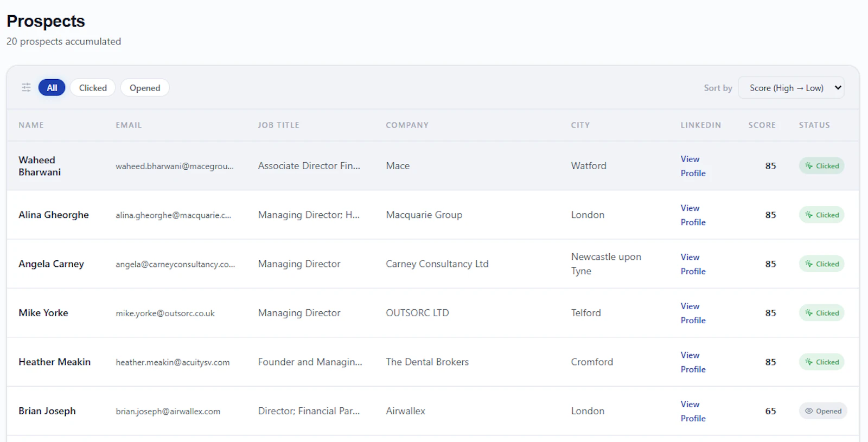Click the EMAIL column header
Image resolution: width=868 pixels, height=442 pixels.
[129, 125]
